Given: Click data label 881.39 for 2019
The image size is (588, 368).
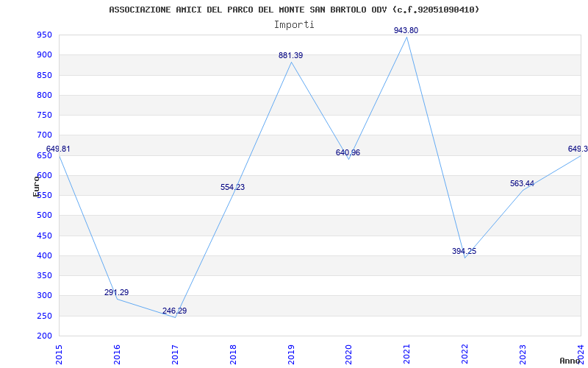Looking at the screenshot, I should coord(290,56).
